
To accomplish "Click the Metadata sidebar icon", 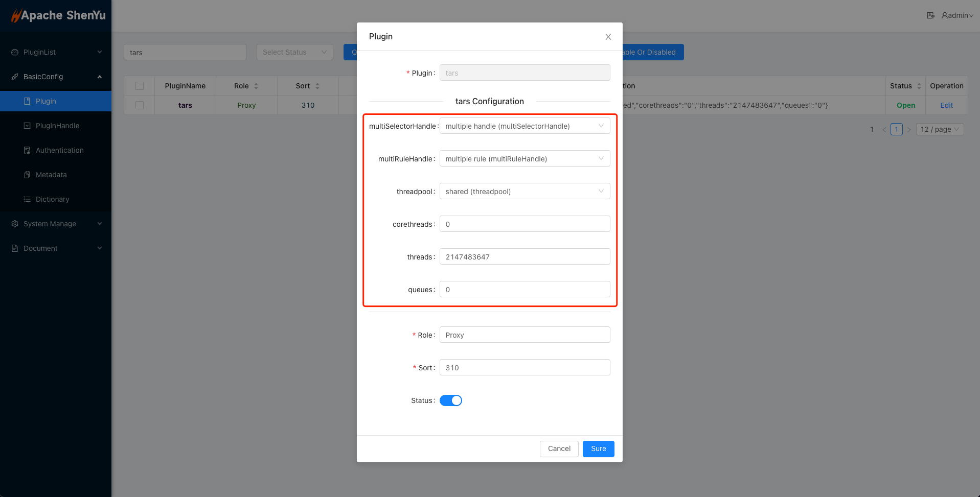I will coord(27,175).
